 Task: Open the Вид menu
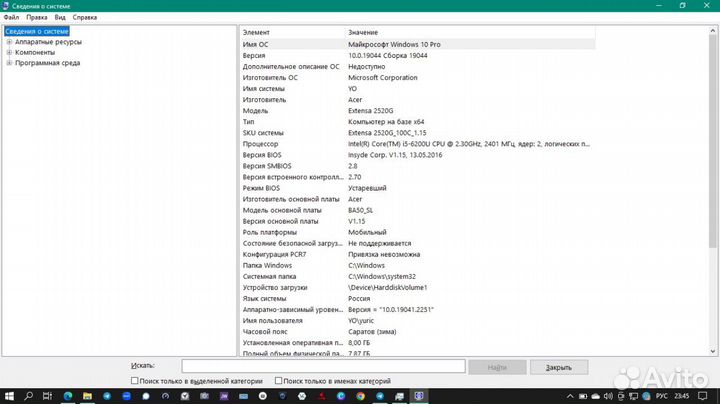60,17
